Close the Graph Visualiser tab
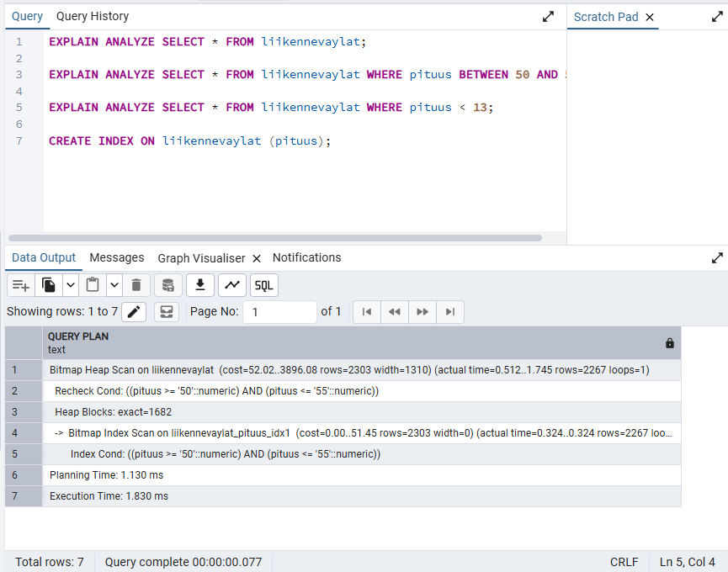The height and width of the screenshot is (572, 728). (x=257, y=259)
